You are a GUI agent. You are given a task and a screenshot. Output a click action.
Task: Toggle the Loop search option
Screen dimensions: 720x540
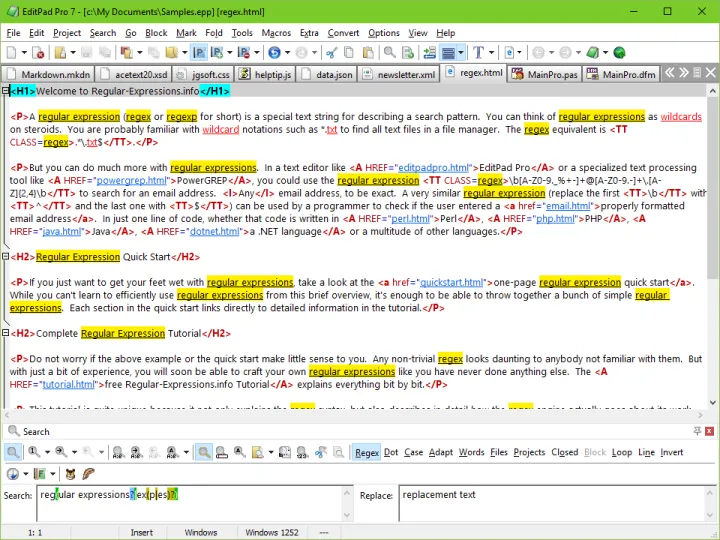pyautogui.click(x=621, y=452)
